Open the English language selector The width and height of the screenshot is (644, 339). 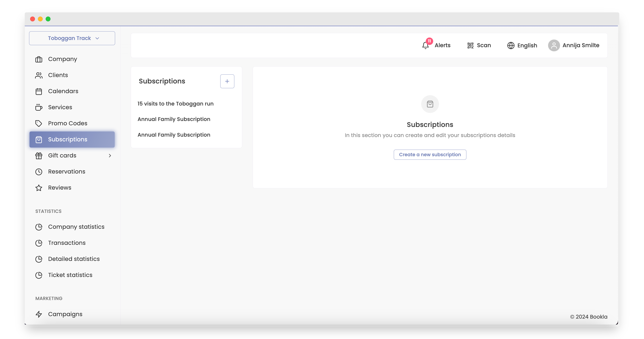pyautogui.click(x=511, y=46)
